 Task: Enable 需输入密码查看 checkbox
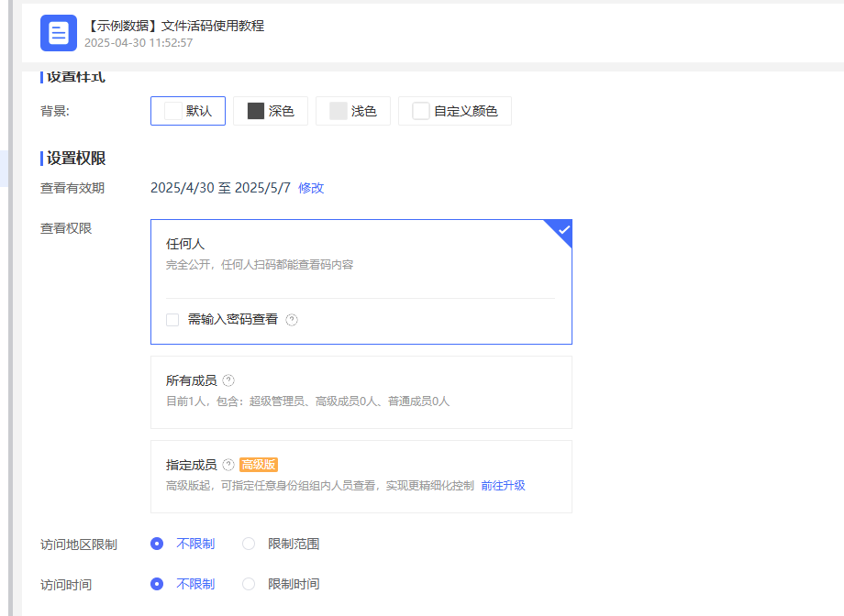point(172,320)
